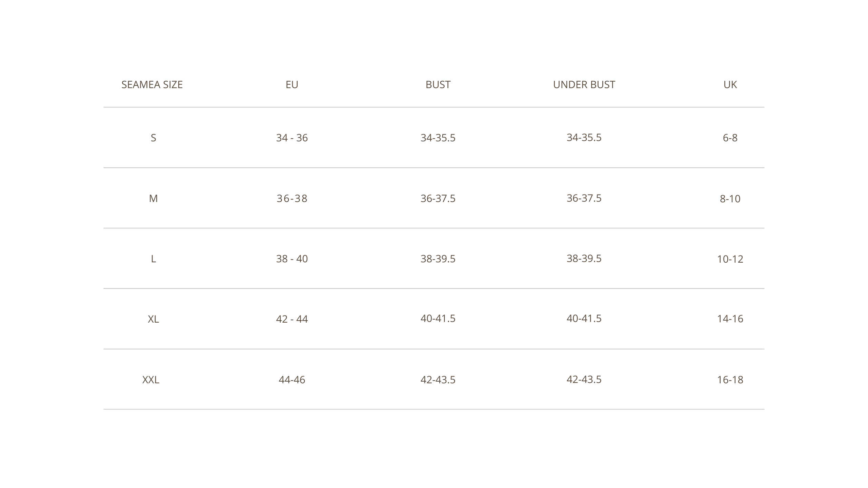Viewport: 868px width, 488px height.
Task: Select the 40-41.5 value in Bust column
Action: pyautogui.click(x=438, y=318)
